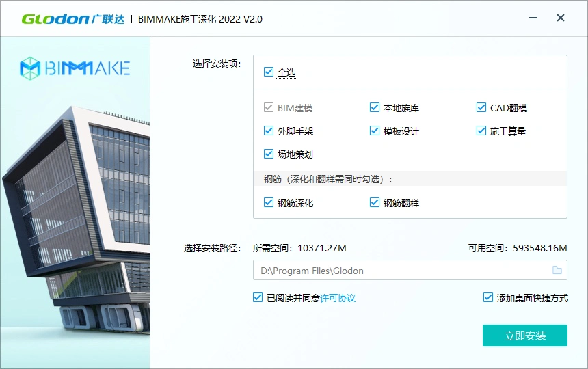
Task: Toggle the 已阅读并同意 agreement checkbox
Action: coord(258,298)
